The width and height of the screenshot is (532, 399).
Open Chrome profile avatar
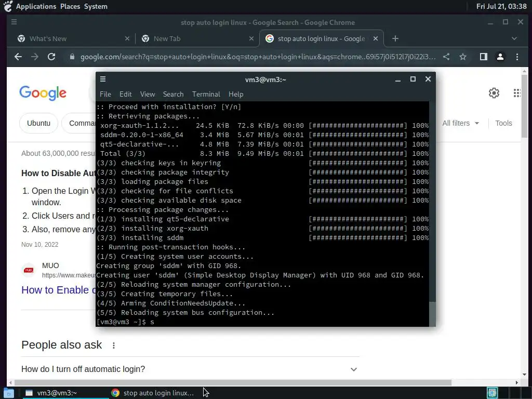point(500,57)
